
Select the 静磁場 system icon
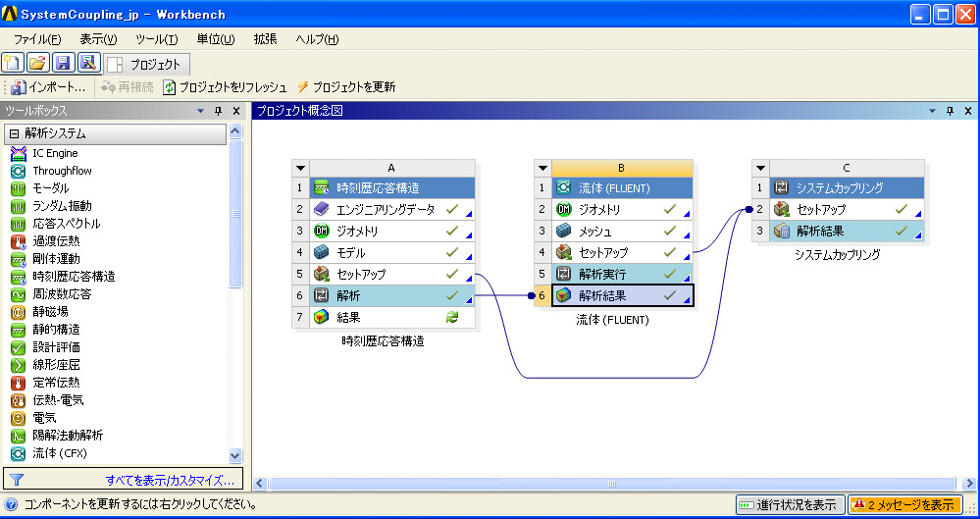click(18, 311)
